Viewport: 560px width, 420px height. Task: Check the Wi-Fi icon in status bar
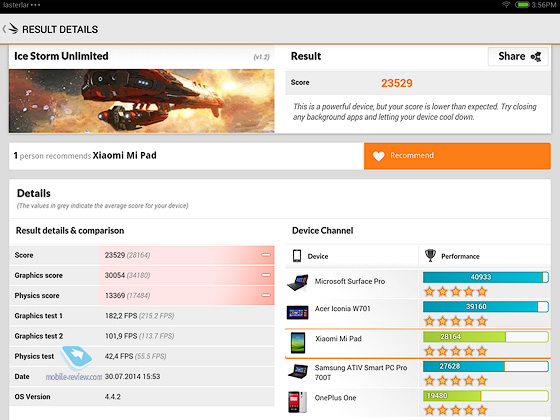[506, 5]
